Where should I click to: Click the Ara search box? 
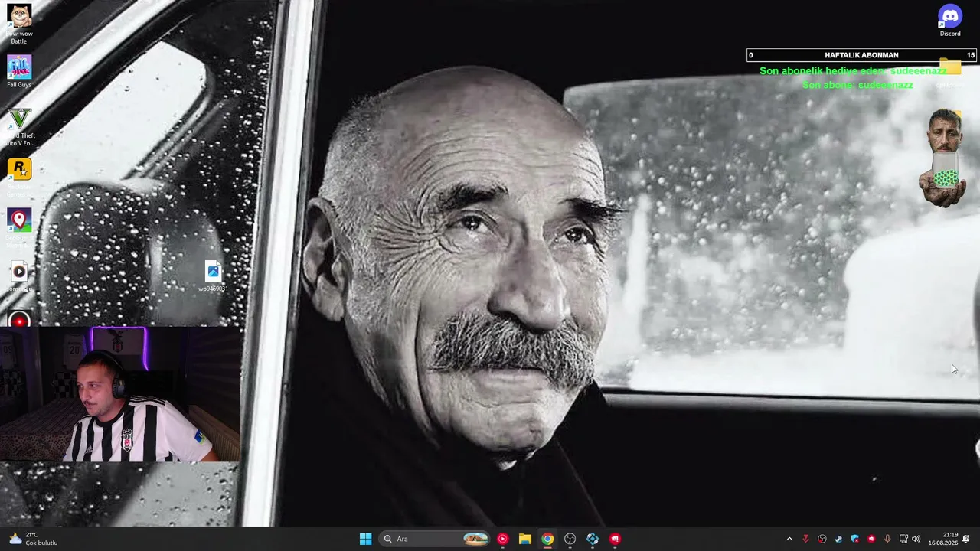[x=436, y=539]
